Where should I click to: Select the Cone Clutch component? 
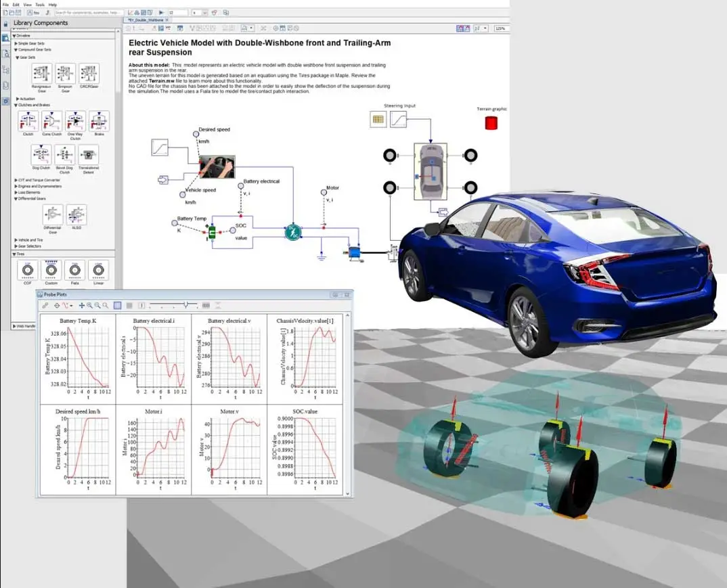point(52,121)
